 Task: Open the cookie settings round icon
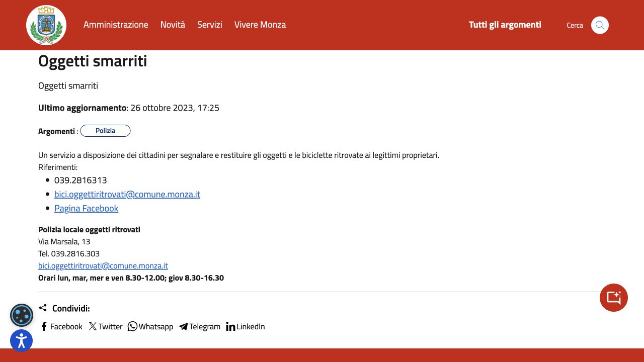click(22, 315)
